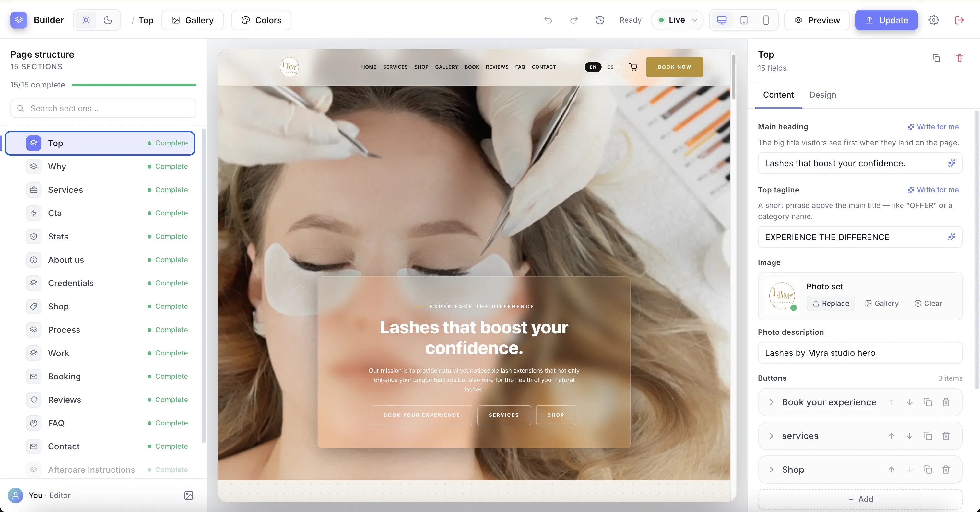Select mobile phone preview device

pyautogui.click(x=766, y=20)
